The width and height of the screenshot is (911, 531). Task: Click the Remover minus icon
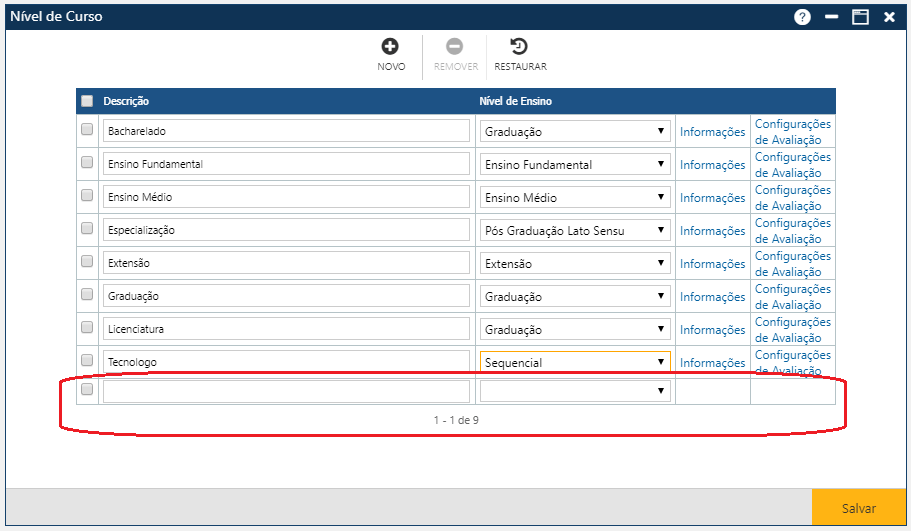click(454, 46)
